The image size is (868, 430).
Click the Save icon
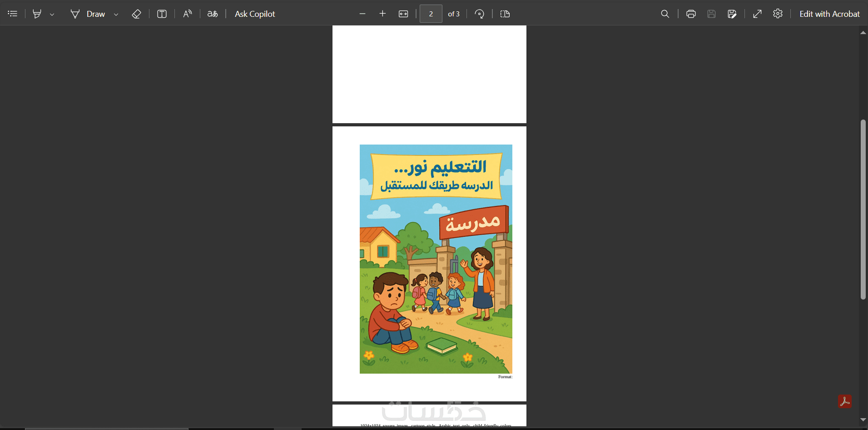[711, 14]
